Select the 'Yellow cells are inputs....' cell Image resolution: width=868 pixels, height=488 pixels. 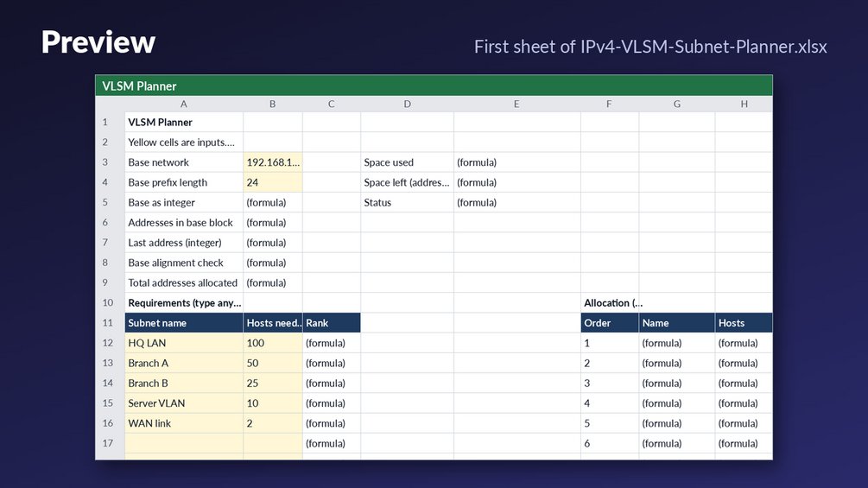click(184, 143)
